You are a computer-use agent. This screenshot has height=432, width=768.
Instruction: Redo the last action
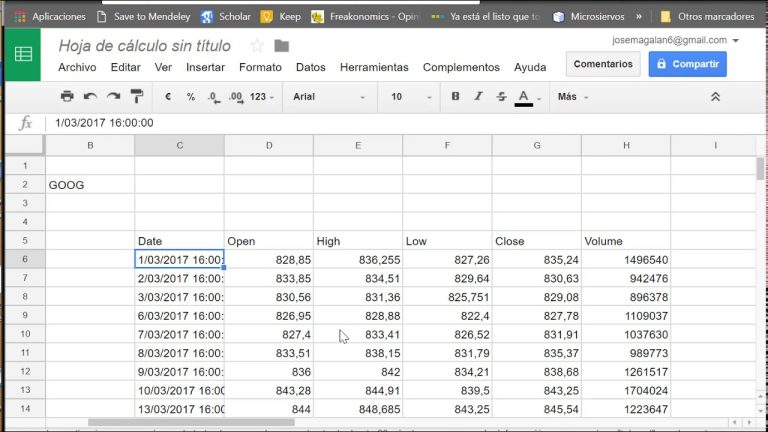point(114,96)
